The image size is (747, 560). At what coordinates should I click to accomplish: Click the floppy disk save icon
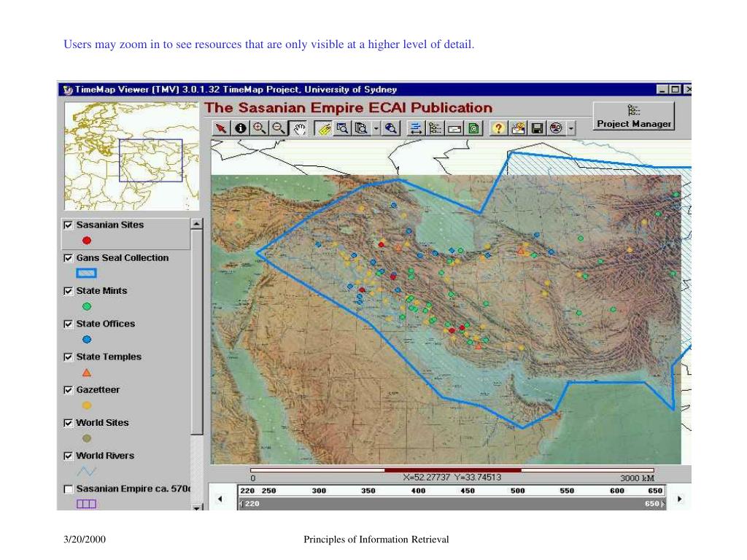pyautogui.click(x=537, y=128)
